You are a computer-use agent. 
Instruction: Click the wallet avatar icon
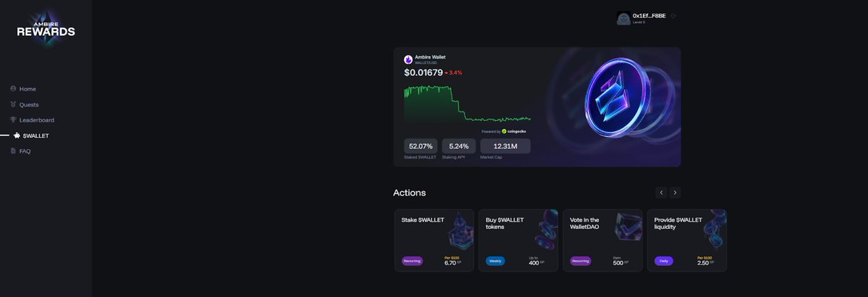pyautogui.click(x=623, y=18)
